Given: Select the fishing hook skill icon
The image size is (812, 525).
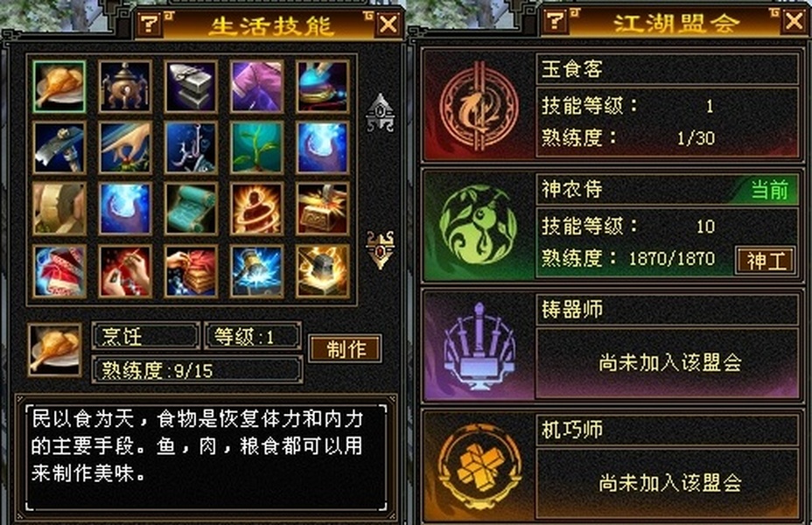Looking at the screenshot, I should click(191, 148).
